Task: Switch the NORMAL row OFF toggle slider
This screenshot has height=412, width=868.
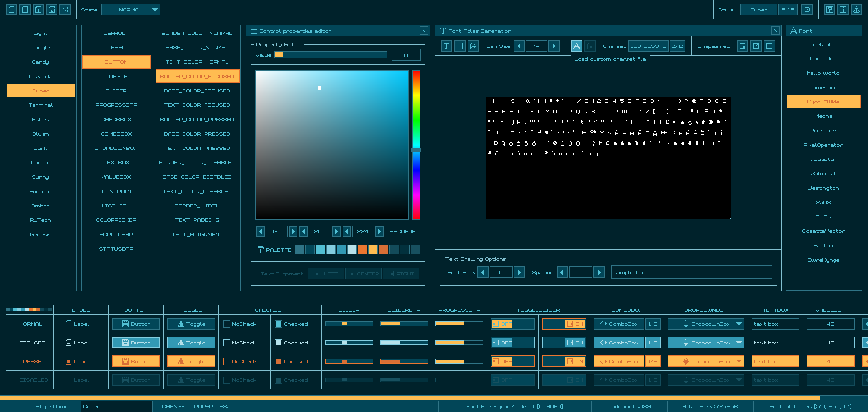Action: (x=513, y=324)
